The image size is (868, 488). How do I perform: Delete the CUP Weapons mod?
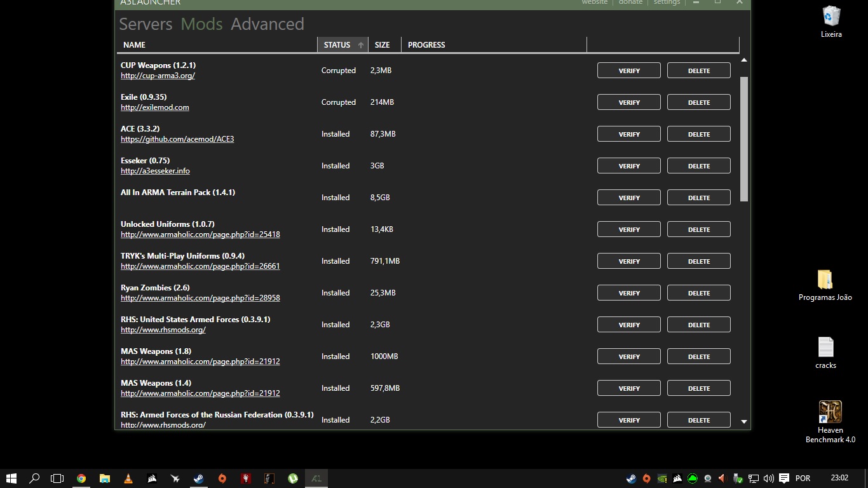tap(699, 71)
